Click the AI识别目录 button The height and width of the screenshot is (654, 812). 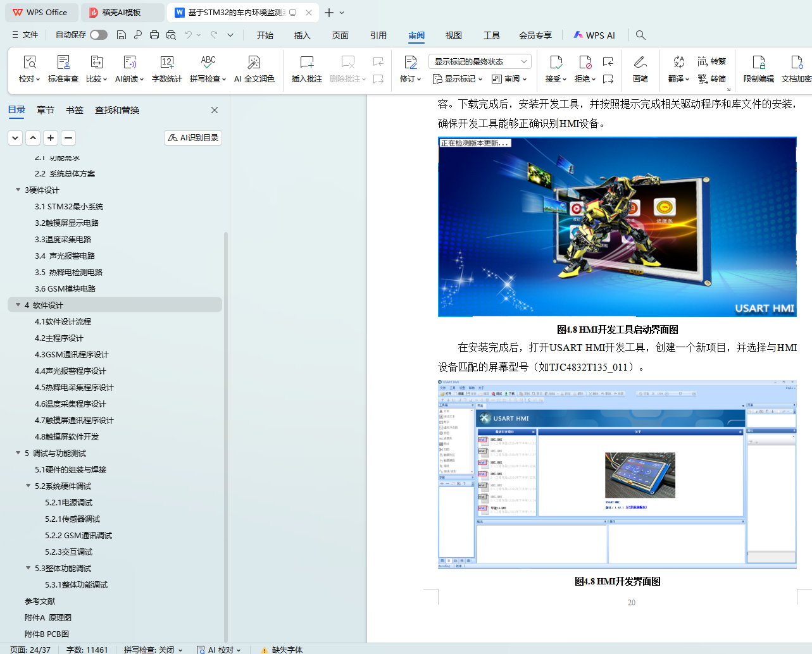193,138
